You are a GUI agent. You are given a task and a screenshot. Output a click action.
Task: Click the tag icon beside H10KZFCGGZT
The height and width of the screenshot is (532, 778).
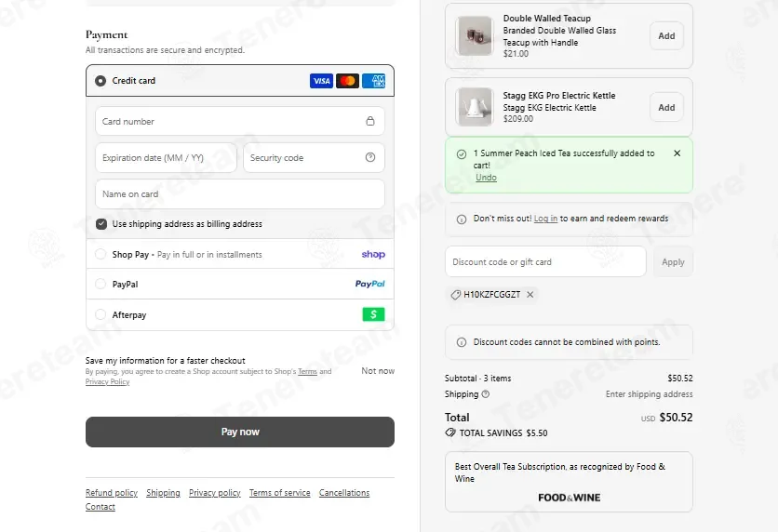(x=455, y=295)
